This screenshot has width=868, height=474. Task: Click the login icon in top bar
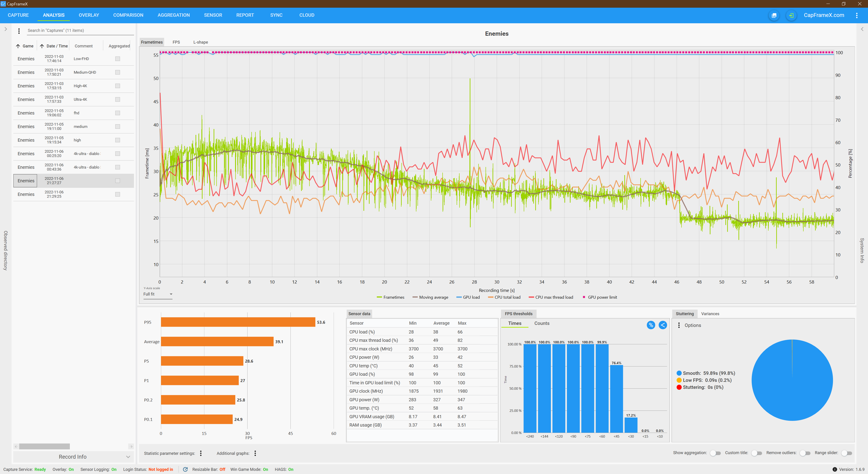click(791, 15)
